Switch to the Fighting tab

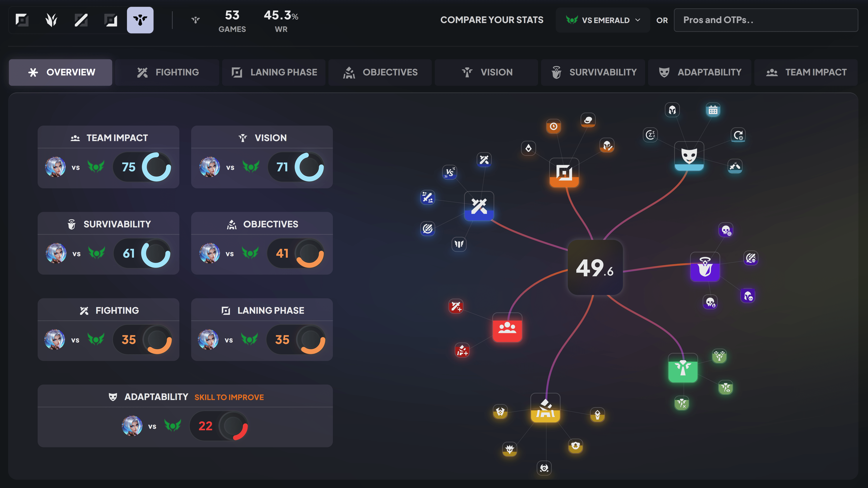click(x=168, y=72)
